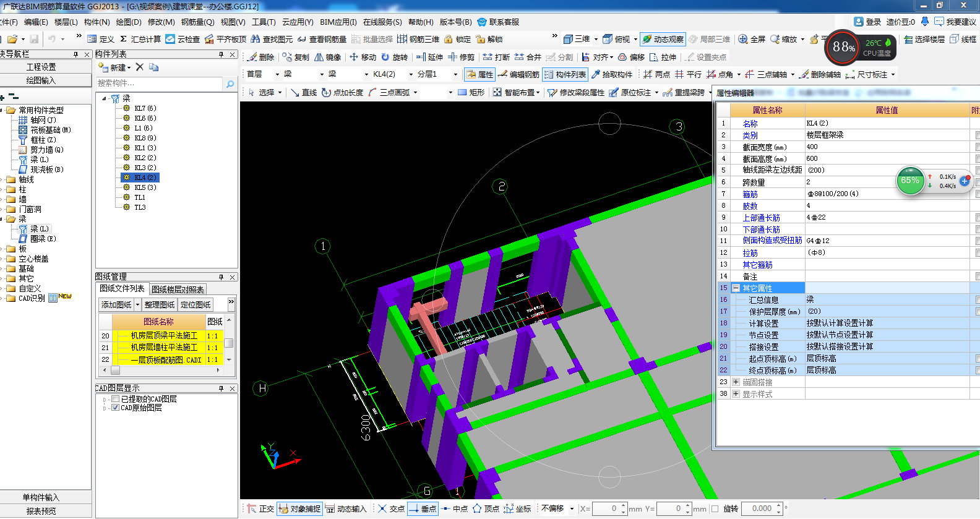Toggle 正交 ortho mode
Viewport: 980px width, 519px height.
point(260,508)
